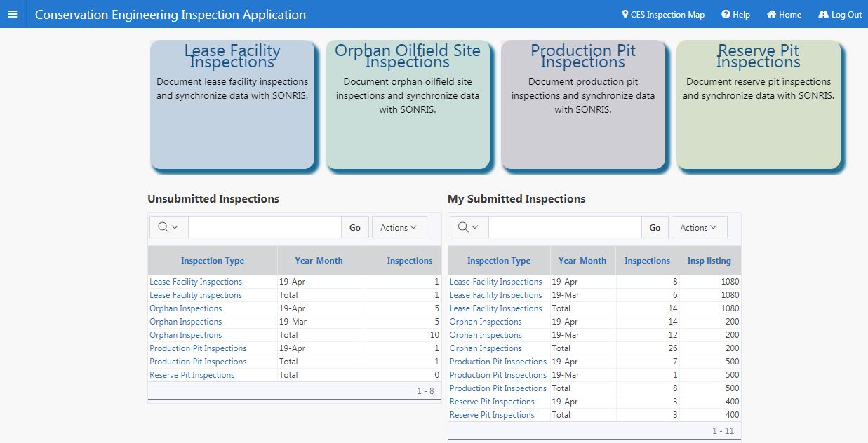
Task: Expand Actions menu in Unsubmitted Inspections
Action: tap(399, 227)
